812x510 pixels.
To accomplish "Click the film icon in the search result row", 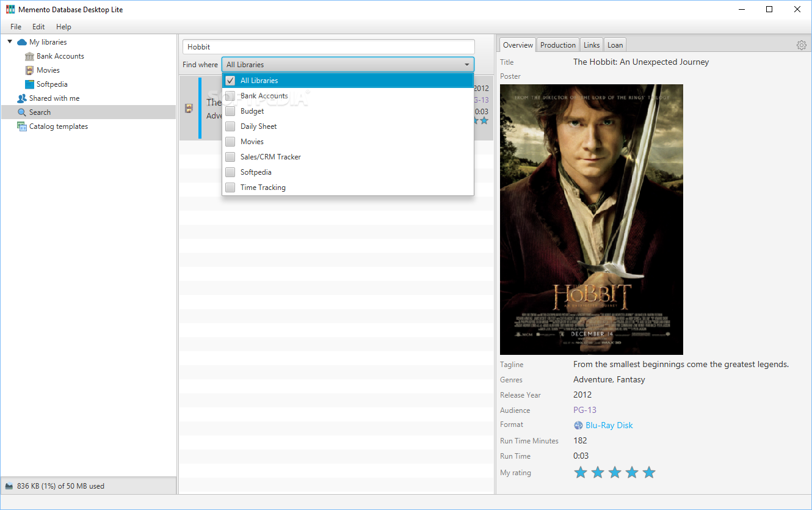I will click(x=189, y=108).
